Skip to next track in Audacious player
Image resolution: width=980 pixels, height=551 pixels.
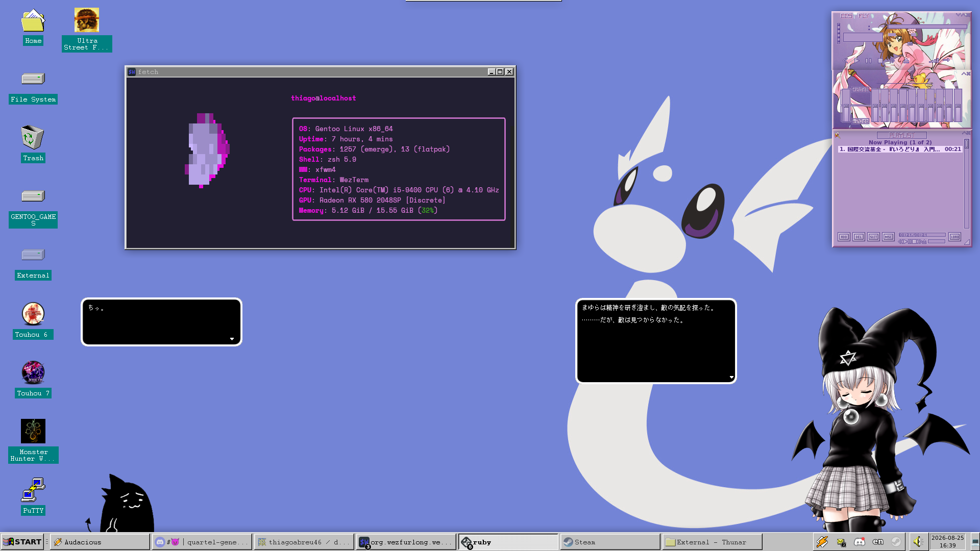[892, 61]
